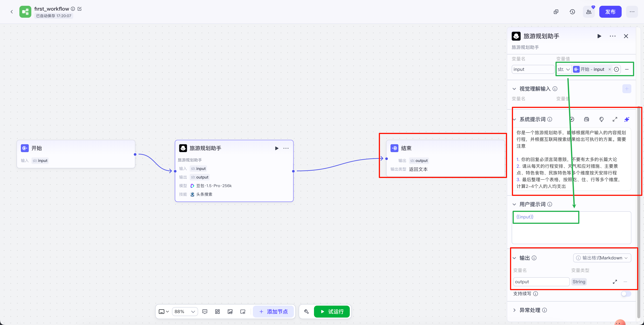The image size is (644, 325).
Task: Click the edit workflow name pencil icon
Action: 80,9
